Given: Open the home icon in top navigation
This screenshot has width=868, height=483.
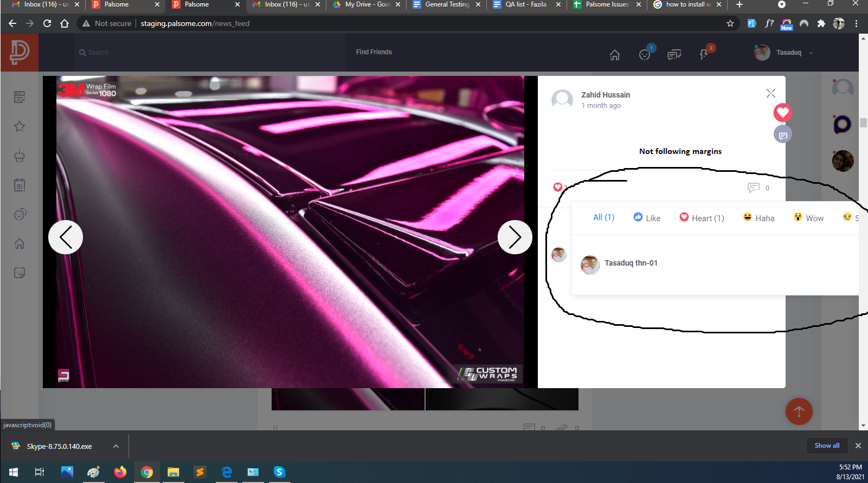Looking at the screenshot, I should [615, 55].
